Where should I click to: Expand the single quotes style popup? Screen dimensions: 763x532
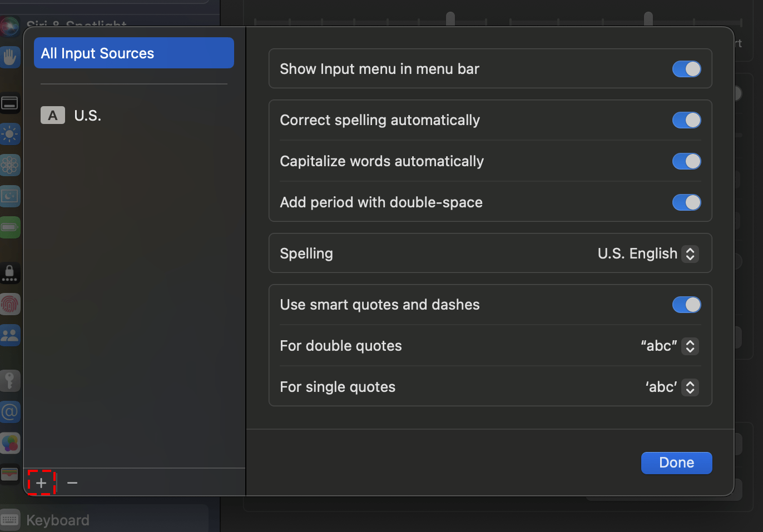pos(672,387)
